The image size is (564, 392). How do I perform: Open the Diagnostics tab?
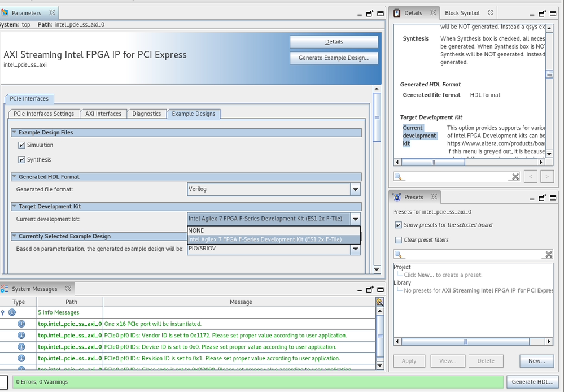pyautogui.click(x=146, y=114)
